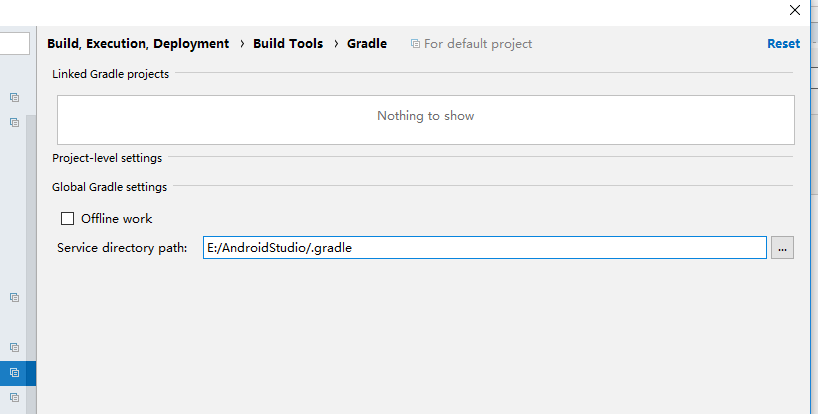The width and height of the screenshot is (818, 414).
Task: Click the copy icon in the highlighted sidebar row
Action: pos(15,373)
